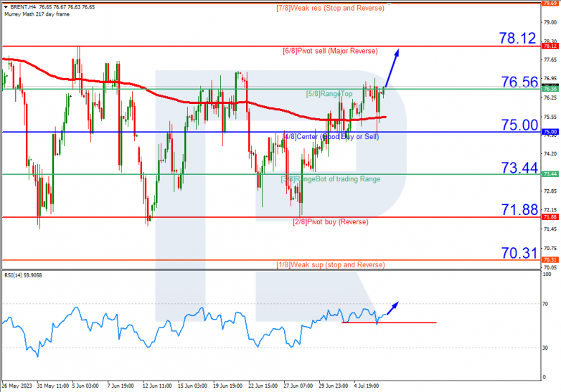The height and width of the screenshot is (392, 561).
Task: Click the orange 79.69 price axis tag
Action: click(550, 3)
